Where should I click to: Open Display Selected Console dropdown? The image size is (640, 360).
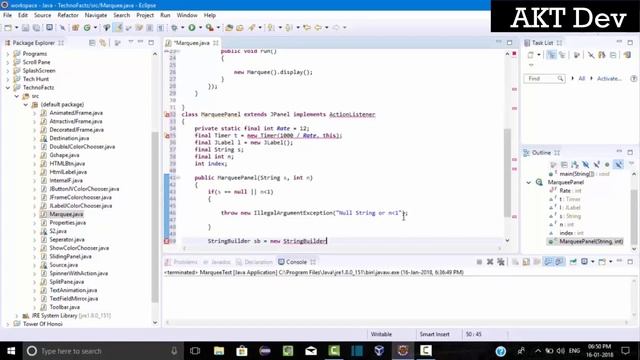(x=593, y=262)
